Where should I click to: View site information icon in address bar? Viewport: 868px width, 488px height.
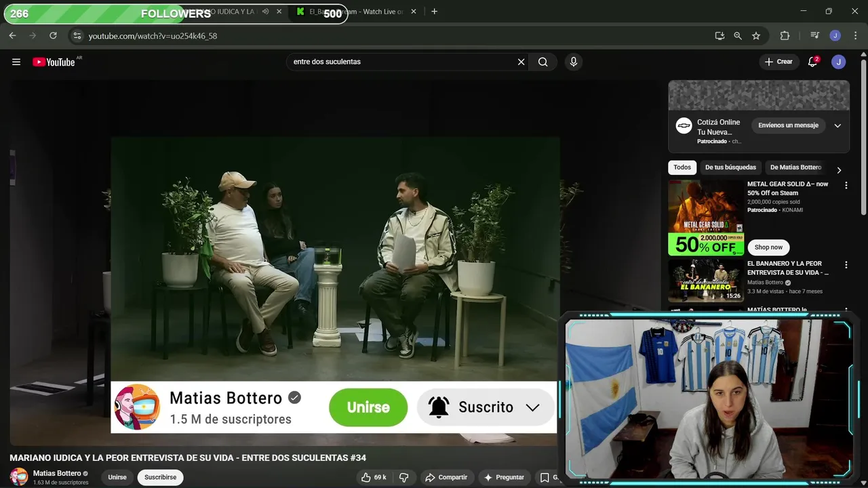[77, 36]
